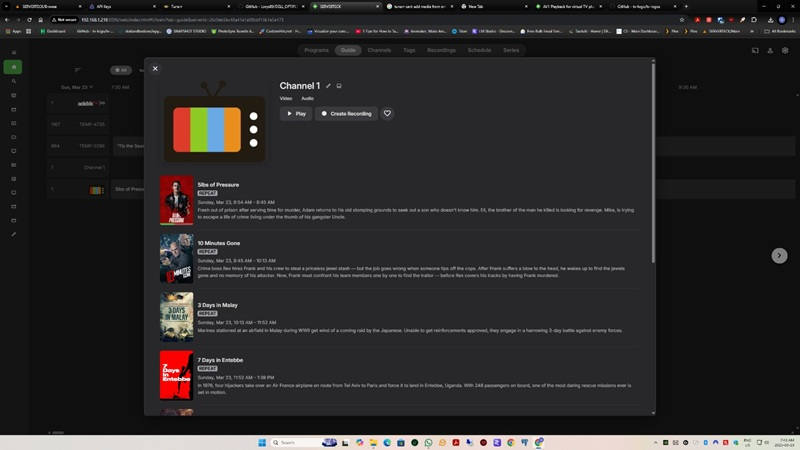The width and height of the screenshot is (800, 450).
Task: Start a recording with Create Recording
Action: (346, 113)
